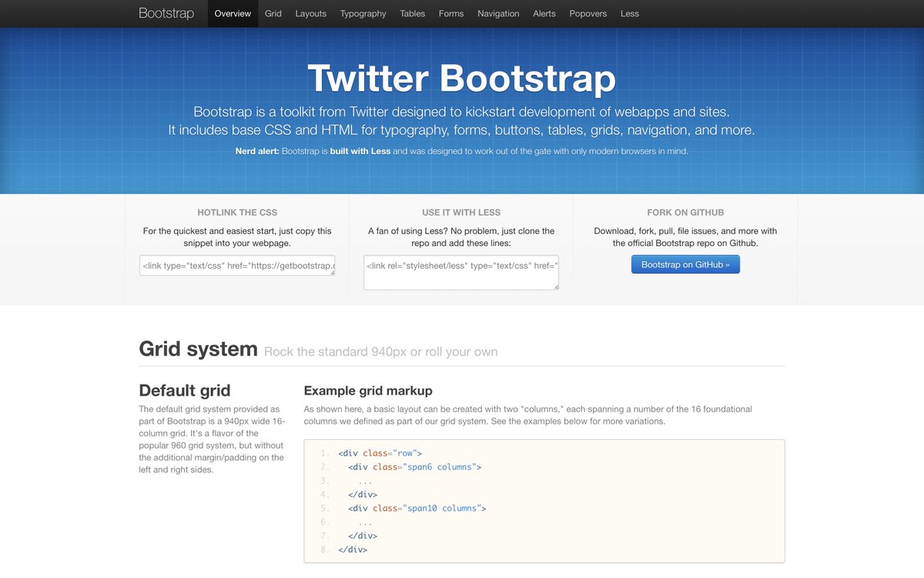The image size is (924, 578).
Task: Click 'built with Less' bold text
Action: click(360, 151)
